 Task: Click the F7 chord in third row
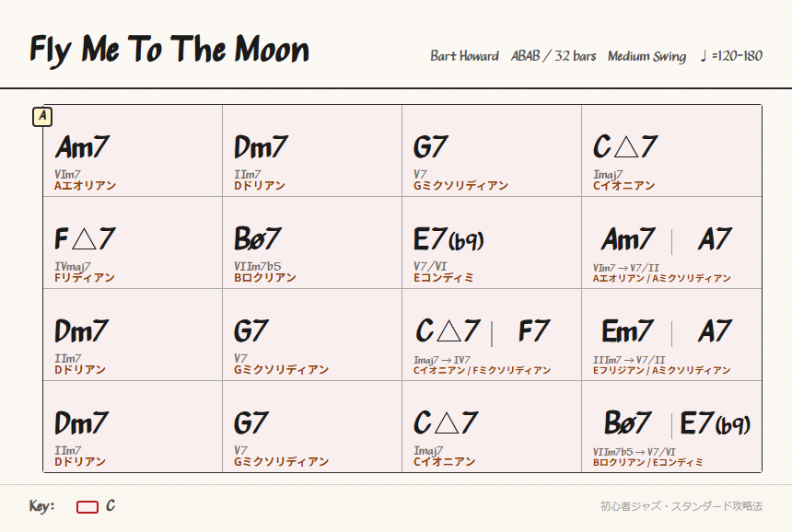pyautogui.click(x=534, y=331)
